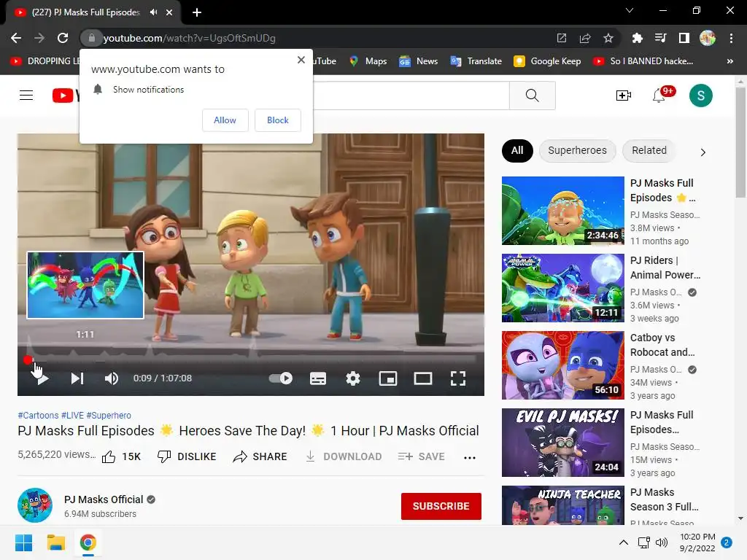Open the #Superhero hashtag link
Screen dimensions: 747x560
[109, 415]
